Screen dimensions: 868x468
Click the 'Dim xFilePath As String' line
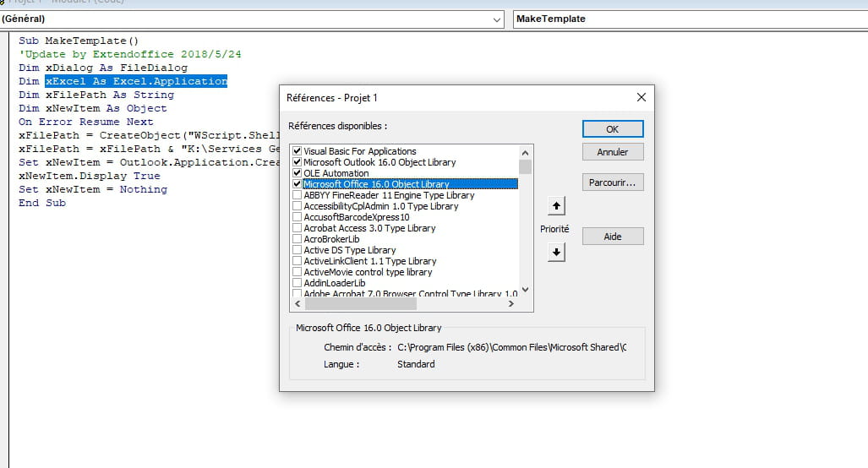(x=96, y=95)
